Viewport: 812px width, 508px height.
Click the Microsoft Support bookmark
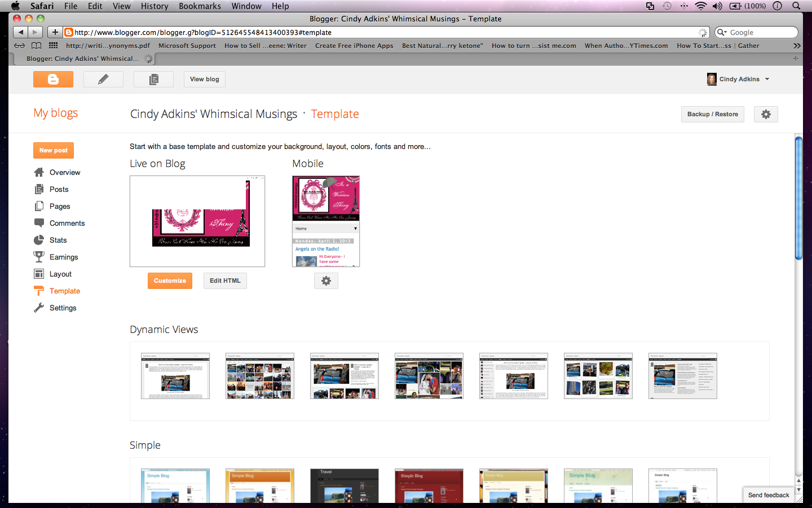click(x=187, y=46)
